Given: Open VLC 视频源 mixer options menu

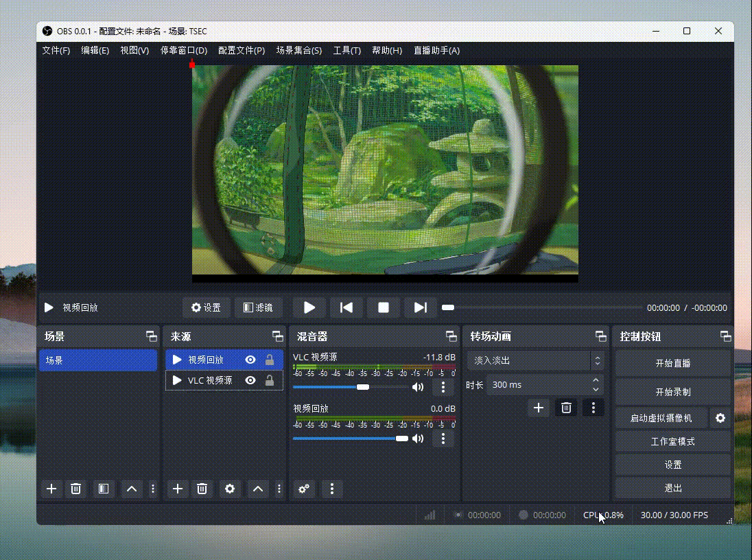Looking at the screenshot, I should [443, 387].
